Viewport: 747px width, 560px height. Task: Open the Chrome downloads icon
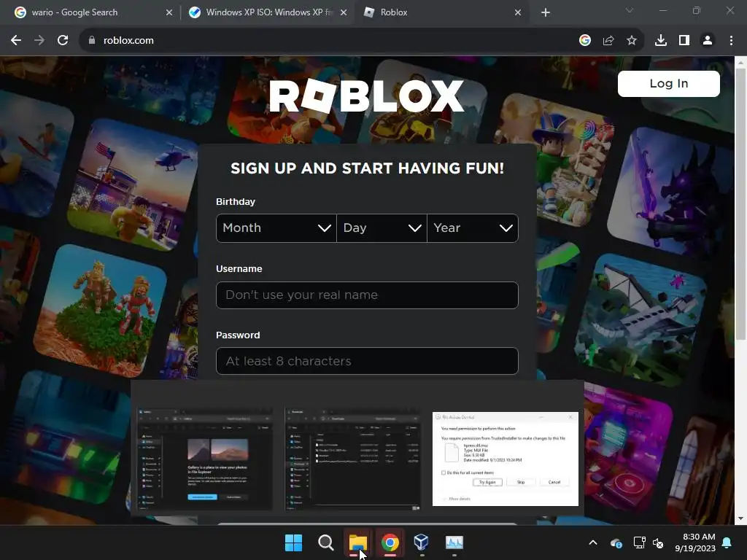(661, 41)
